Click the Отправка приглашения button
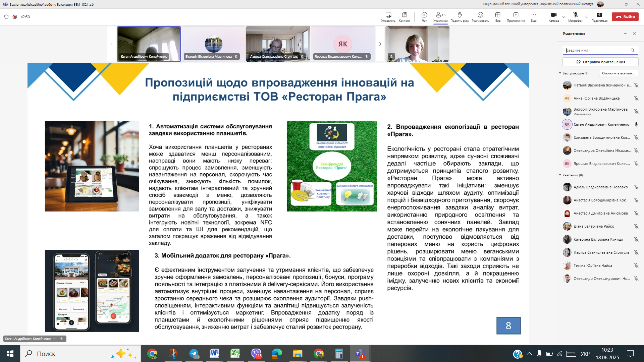Screen dimensions: 644x362 point(600,62)
